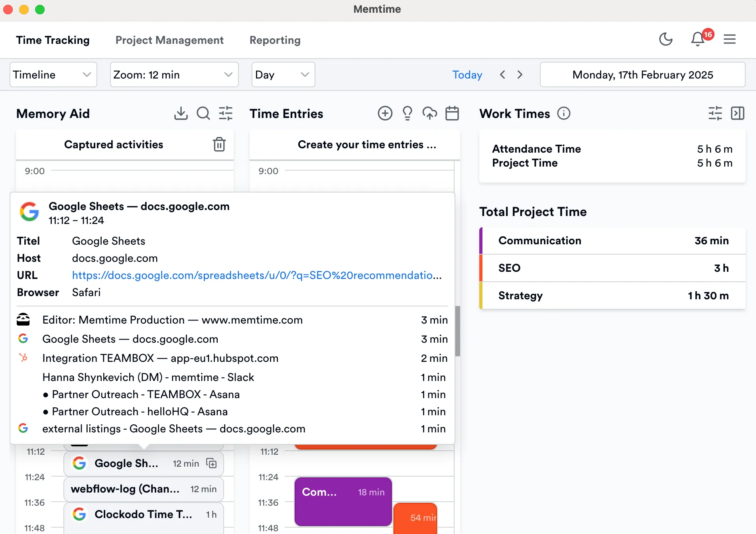The height and width of the screenshot is (534, 756).
Task: Open the Reporting section
Action: pyautogui.click(x=275, y=40)
